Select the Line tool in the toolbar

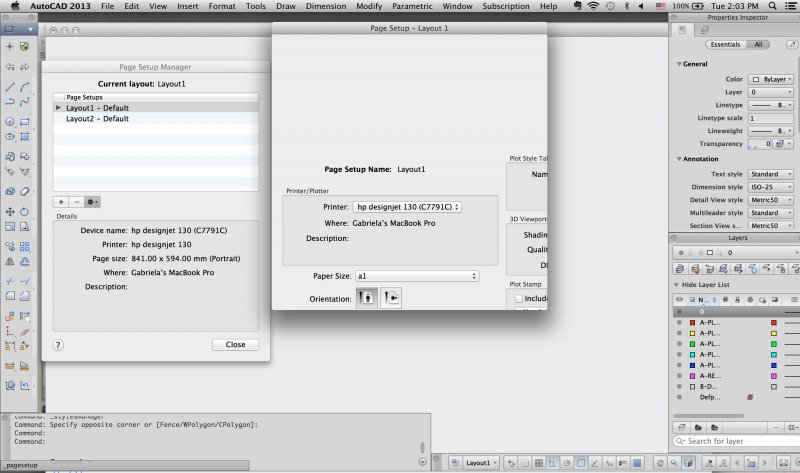click(x=10, y=87)
